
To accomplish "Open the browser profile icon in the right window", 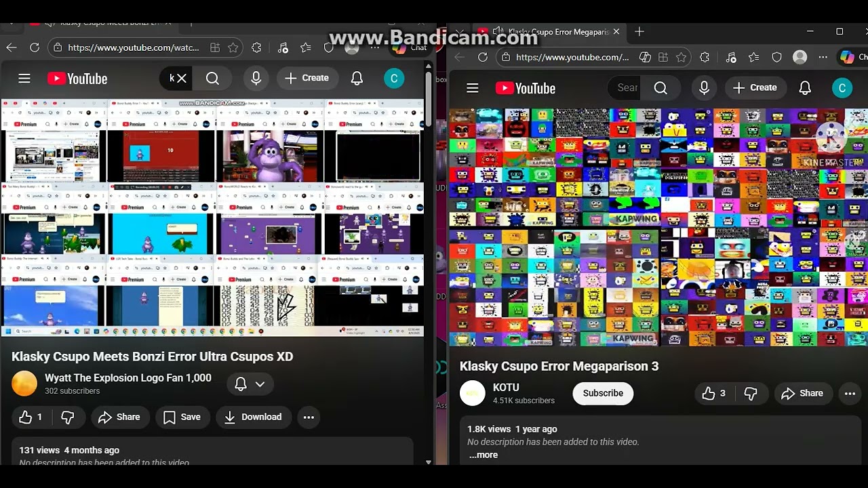I will click(x=800, y=58).
